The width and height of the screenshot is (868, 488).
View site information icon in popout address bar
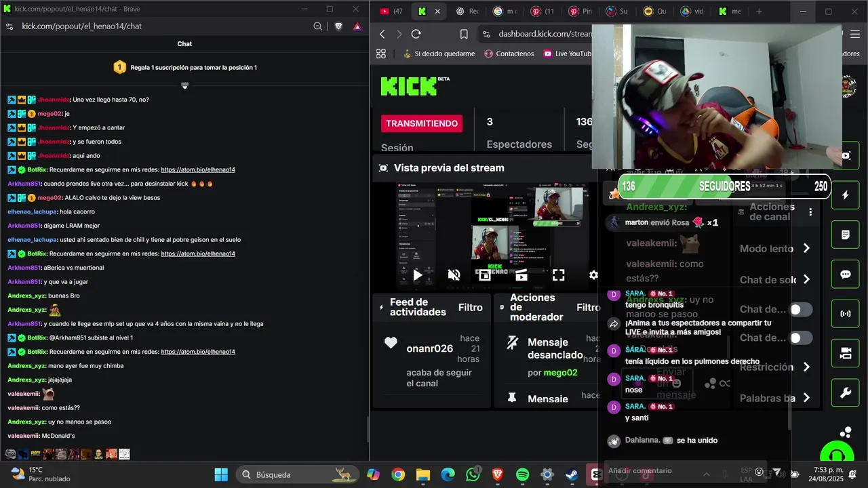pos(9,26)
